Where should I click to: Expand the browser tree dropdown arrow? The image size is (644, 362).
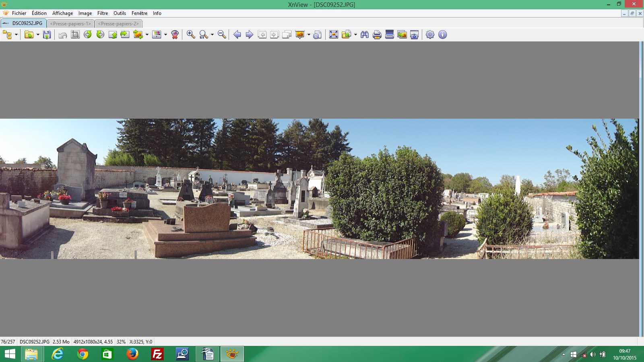coord(16,35)
